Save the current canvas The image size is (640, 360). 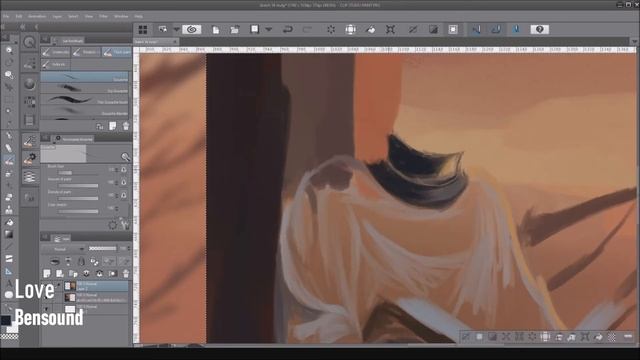[x=255, y=29]
